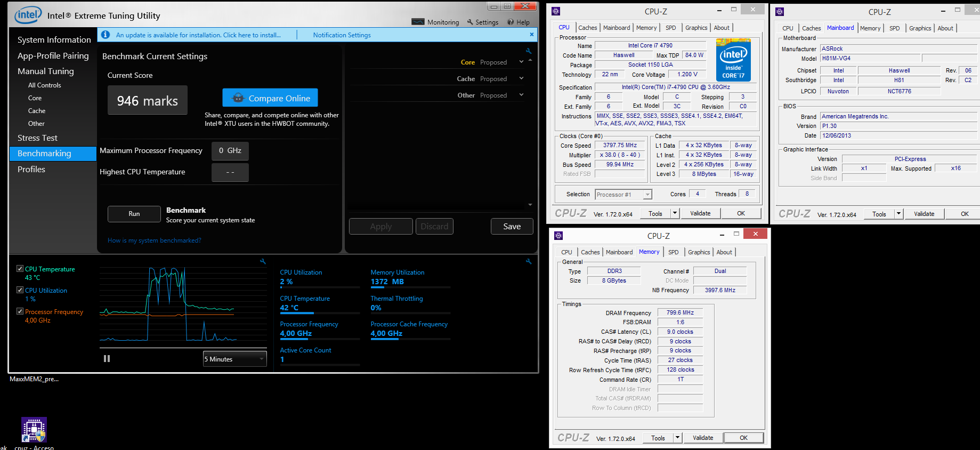Switch to Caches tab in CPU-Z CPU window
This screenshot has width=980, height=450.
click(x=588, y=28)
